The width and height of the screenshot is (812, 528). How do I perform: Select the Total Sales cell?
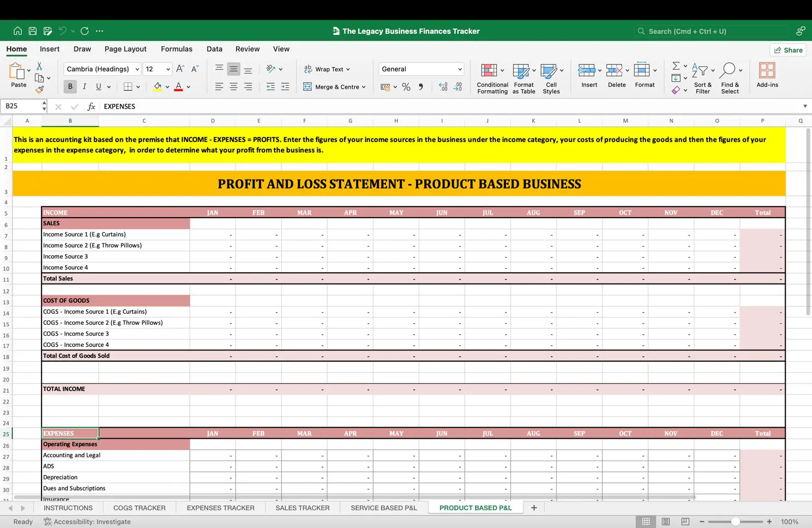[x=116, y=278]
